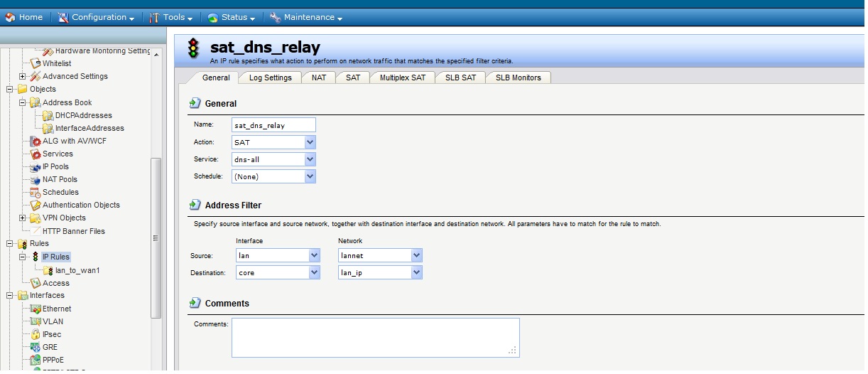Screen dimensions: 868x374
Task: Switch to the SAT tab
Action: 353,78
